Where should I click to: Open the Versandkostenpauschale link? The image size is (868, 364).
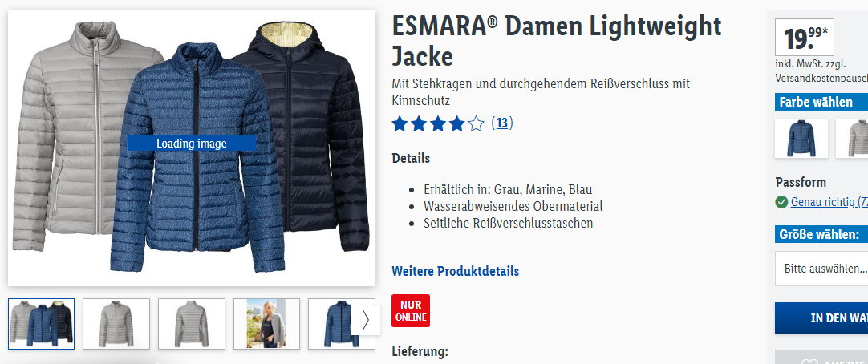pyautogui.click(x=821, y=79)
